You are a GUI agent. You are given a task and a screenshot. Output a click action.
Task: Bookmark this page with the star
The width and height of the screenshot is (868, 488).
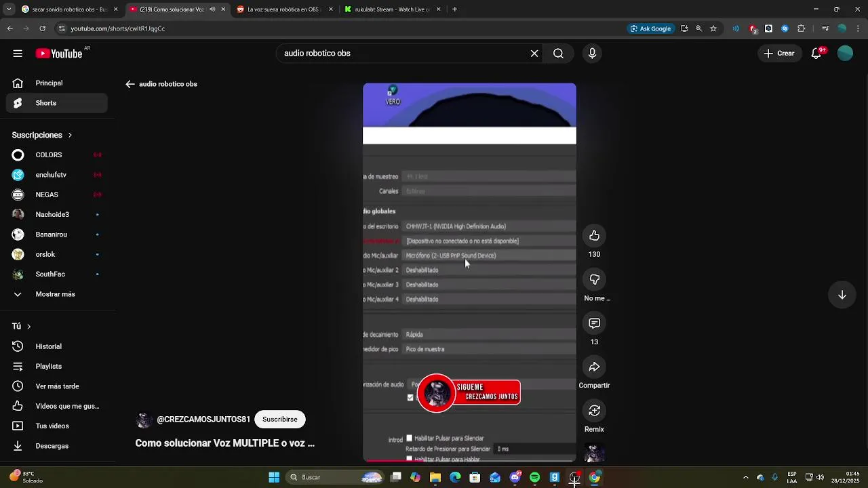tap(713, 28)
